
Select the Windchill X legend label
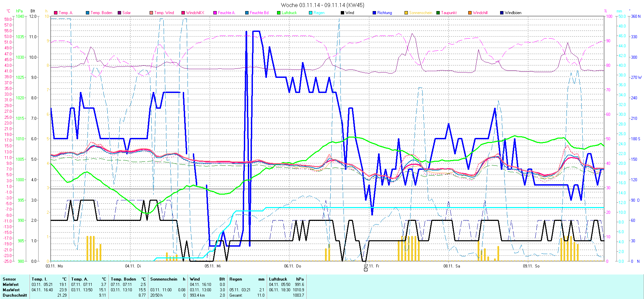coord(195,13)
